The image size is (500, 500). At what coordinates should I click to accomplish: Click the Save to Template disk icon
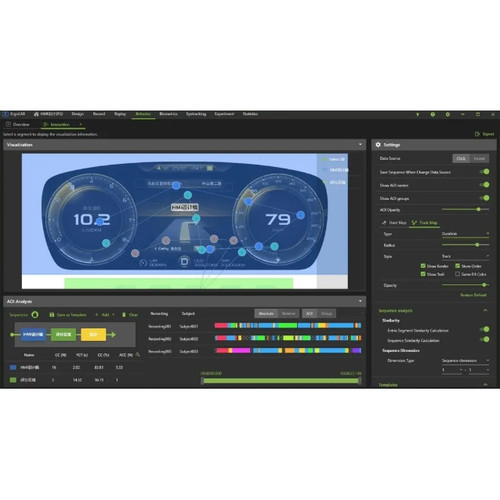52,315
